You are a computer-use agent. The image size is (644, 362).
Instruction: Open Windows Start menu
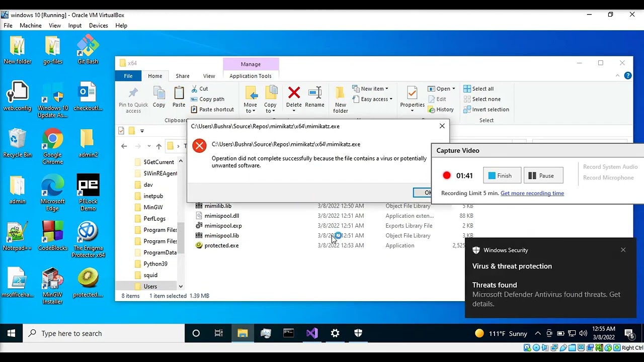click(11, 333)
